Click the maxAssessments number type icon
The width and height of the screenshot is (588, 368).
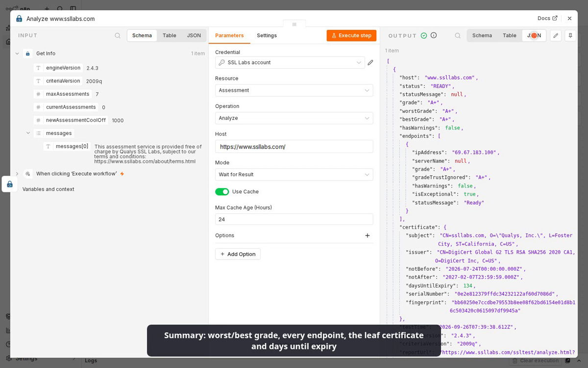tap(38, 94)
